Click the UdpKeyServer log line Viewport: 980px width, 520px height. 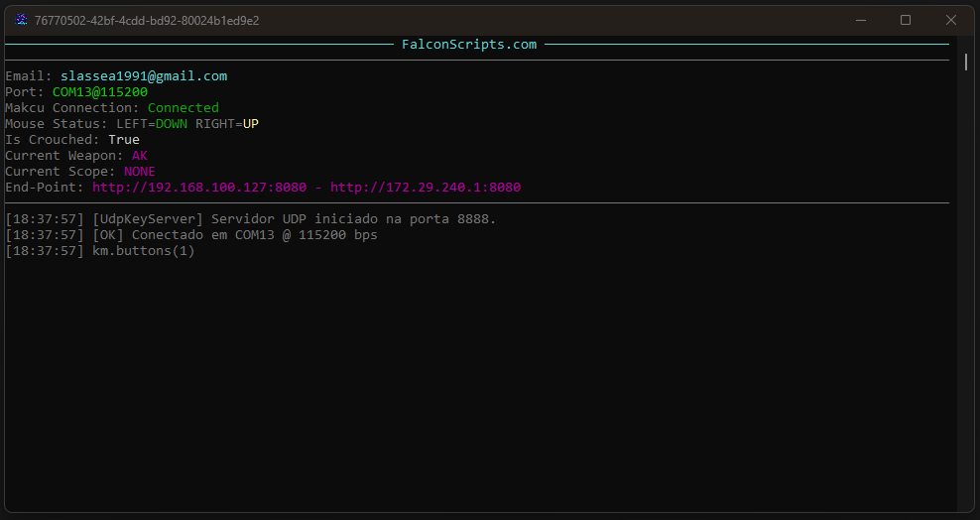[x=251, y=219]
